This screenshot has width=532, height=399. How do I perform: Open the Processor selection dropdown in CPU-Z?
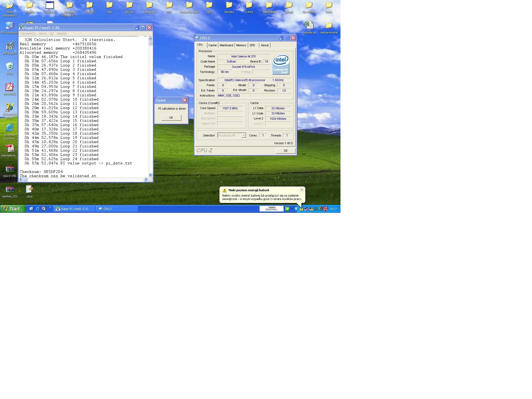[243, 135]
